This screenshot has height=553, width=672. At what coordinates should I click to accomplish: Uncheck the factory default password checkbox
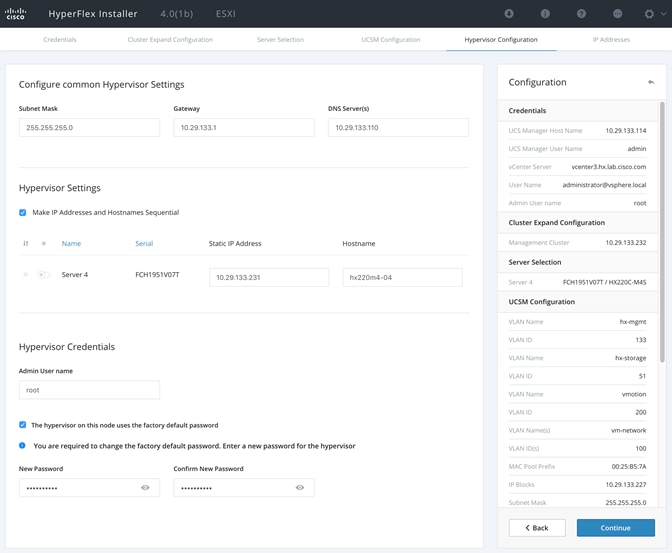coord(23,425)
